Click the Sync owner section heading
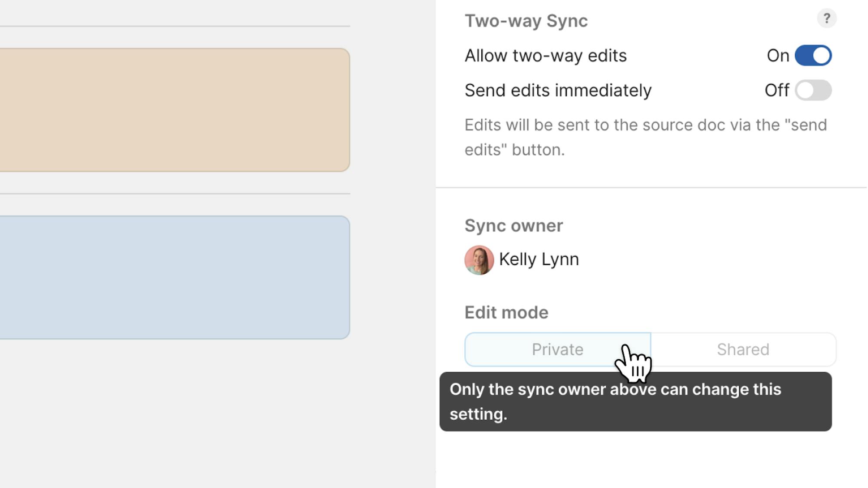The image size is (868, 488). pyautogui.click(x=513, y=226)
